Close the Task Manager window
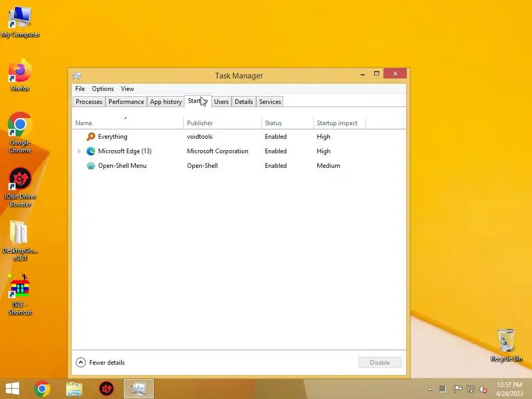 395,74
